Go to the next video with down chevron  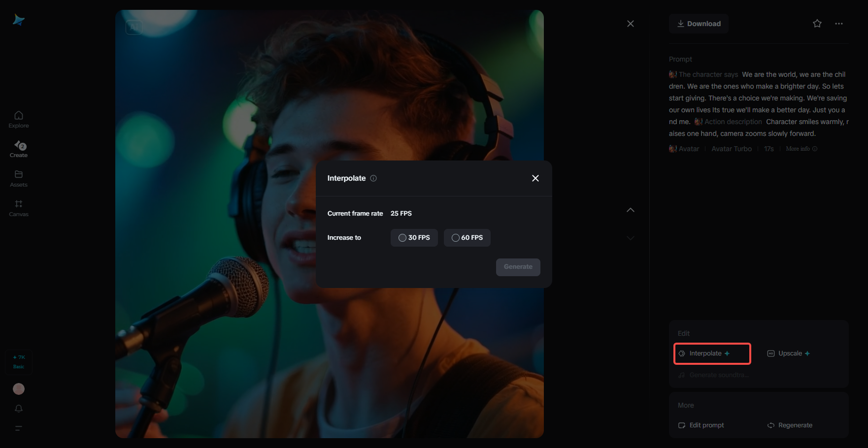631,238
